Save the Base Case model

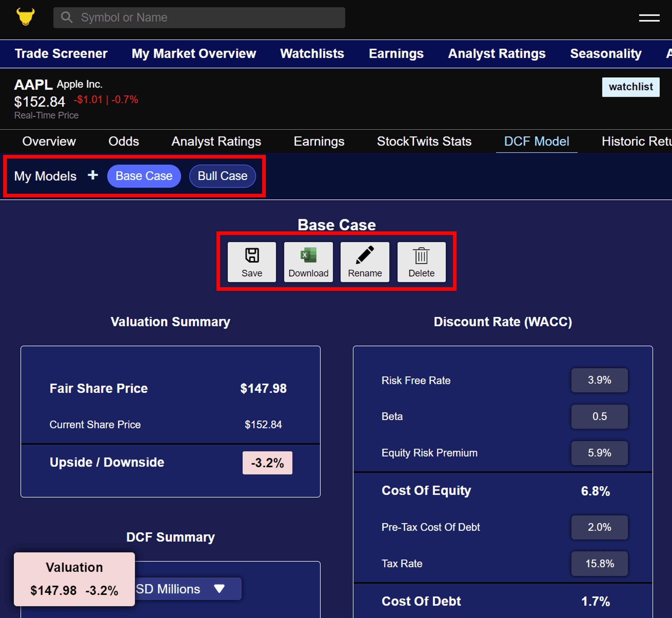tap(252, 262)
